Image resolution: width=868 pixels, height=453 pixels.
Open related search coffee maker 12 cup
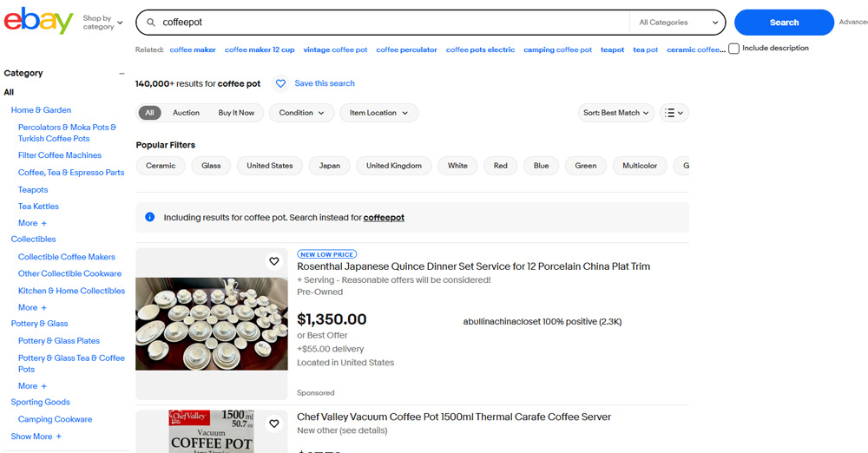pyautogui.click(x=260, y=49)
